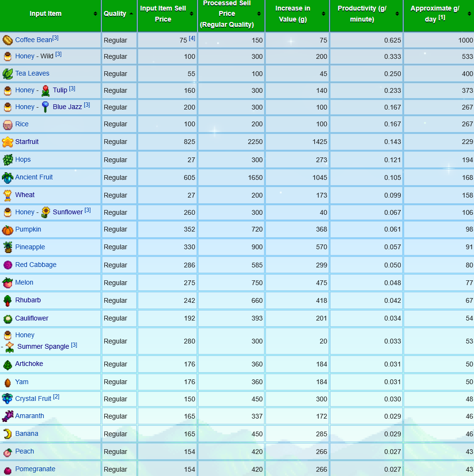This screenshot has height=476, width=474.
Task: Open footnote 1 in Approximate g/day header
Action: 441,18
